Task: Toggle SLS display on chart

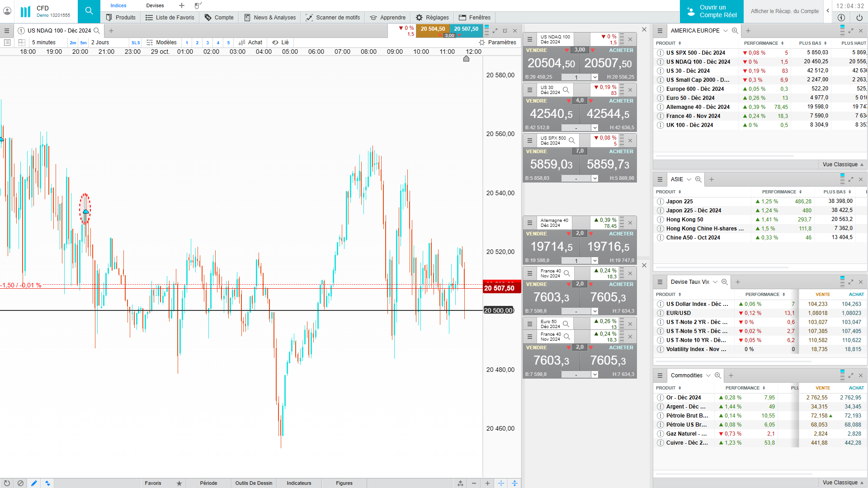Action: coord(136,42)
